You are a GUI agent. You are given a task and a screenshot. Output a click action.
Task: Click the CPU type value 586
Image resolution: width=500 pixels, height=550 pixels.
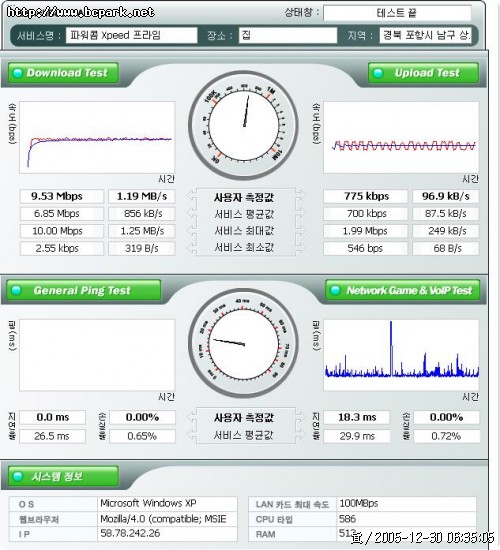347,519
